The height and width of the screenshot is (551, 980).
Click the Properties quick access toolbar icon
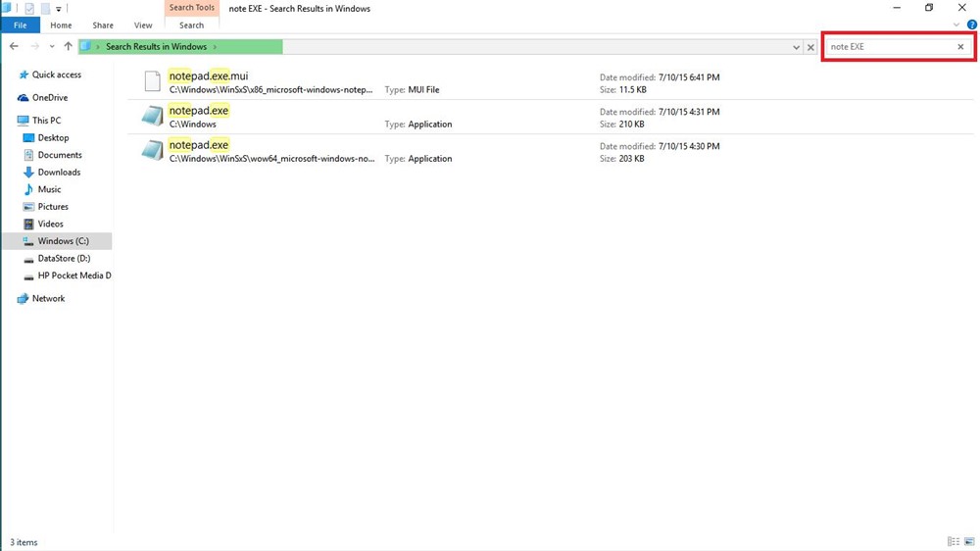click(29, 9)
